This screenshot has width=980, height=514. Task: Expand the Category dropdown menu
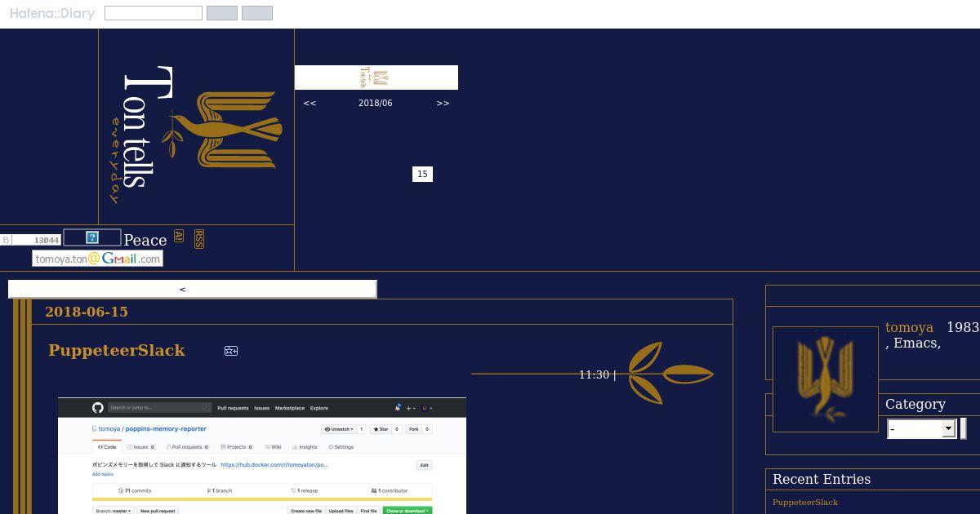921,428
